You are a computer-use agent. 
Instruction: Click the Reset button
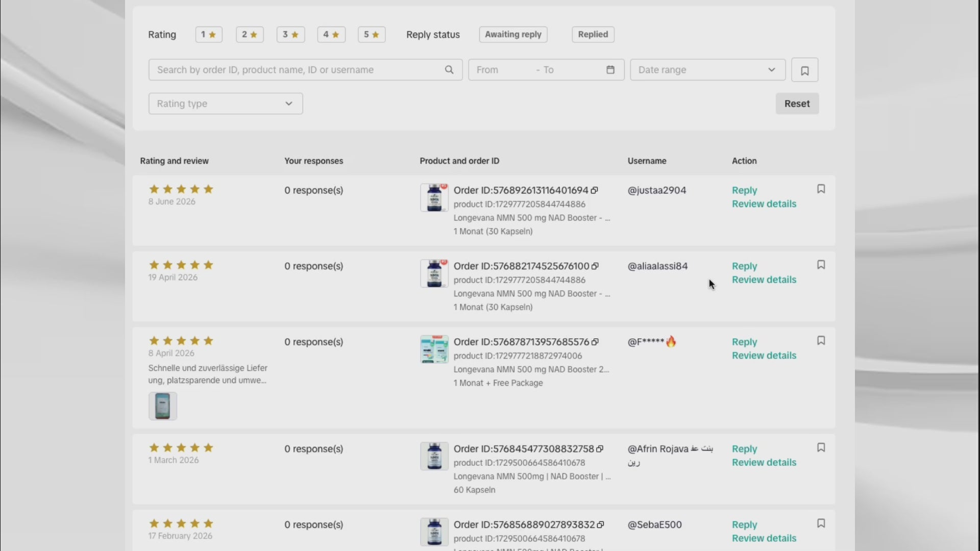(x=797, y=104)
